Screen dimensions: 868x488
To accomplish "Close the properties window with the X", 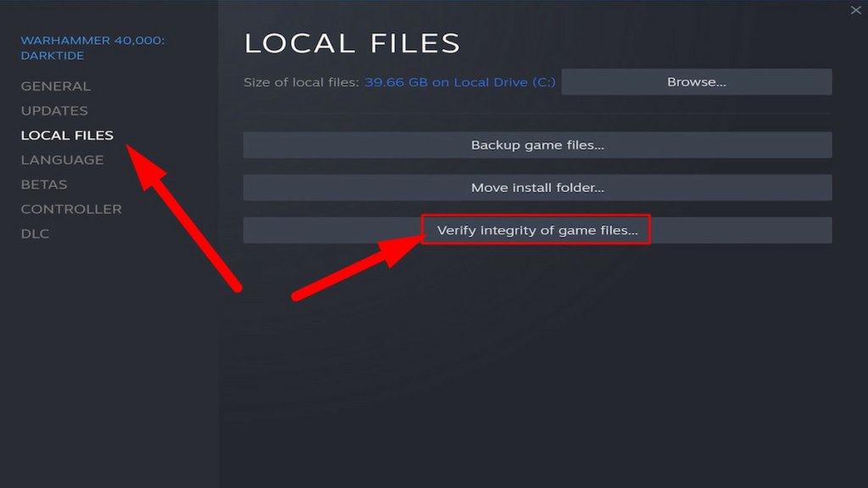I will 855,10.
